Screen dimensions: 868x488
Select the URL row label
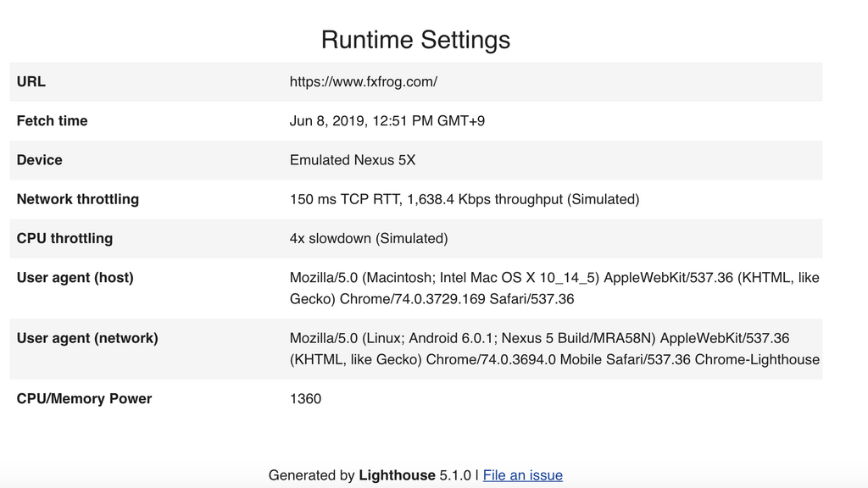click(31, 82)
